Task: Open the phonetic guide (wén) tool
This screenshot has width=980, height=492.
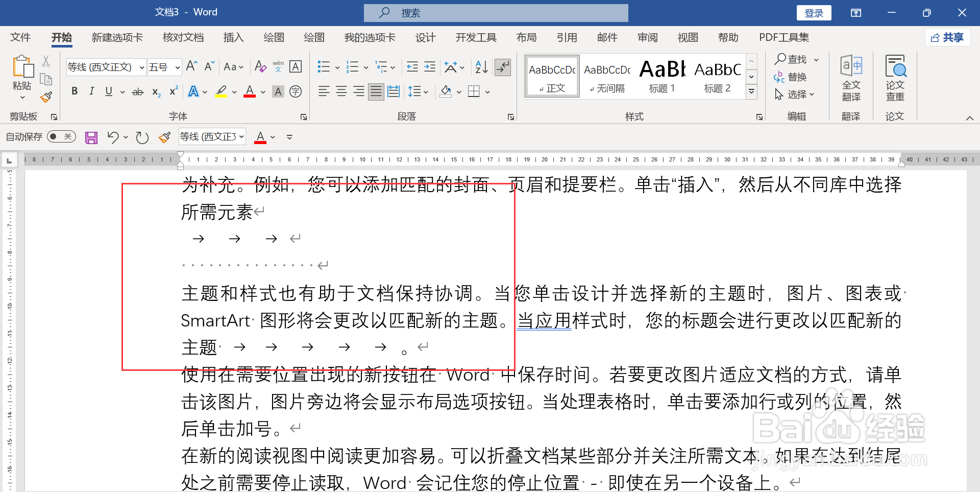Action: pos(278,66)
